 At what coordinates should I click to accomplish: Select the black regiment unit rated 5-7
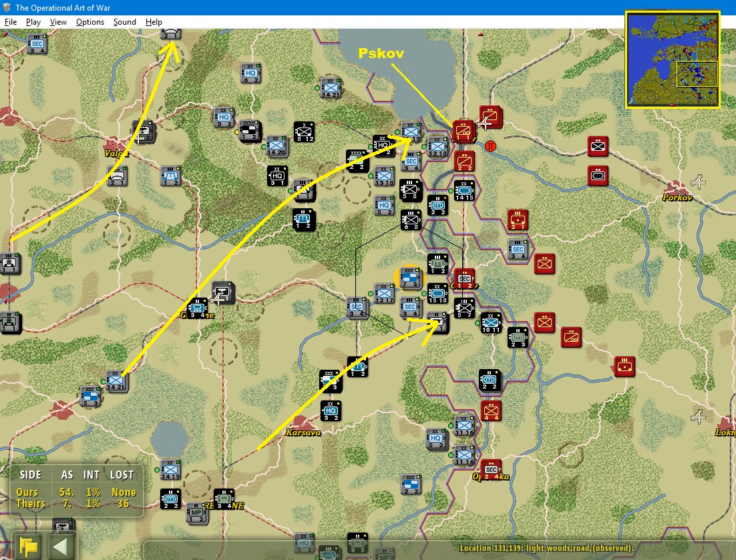(x=464, y=308)
